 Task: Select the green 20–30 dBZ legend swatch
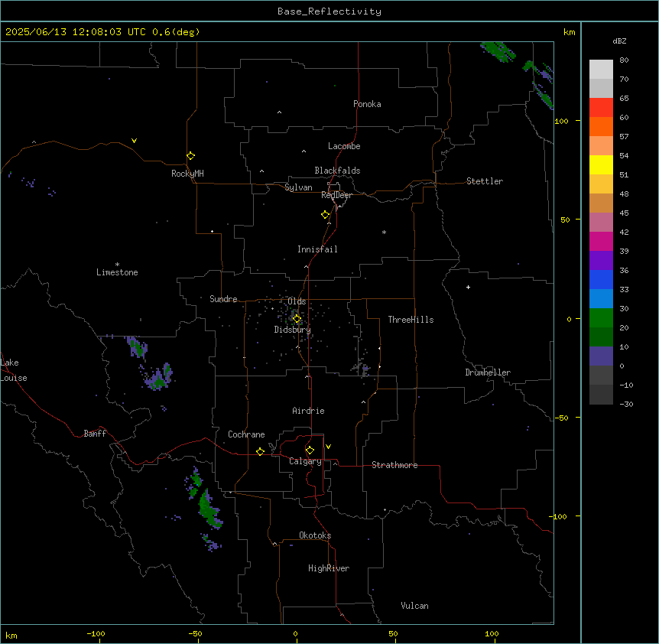click(x=601, y=318)
